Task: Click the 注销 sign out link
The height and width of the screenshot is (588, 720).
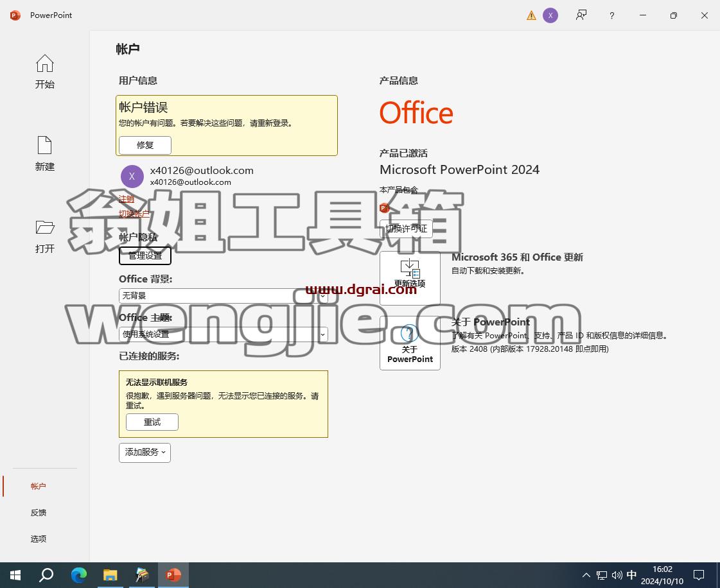Action: coord(127,199)
